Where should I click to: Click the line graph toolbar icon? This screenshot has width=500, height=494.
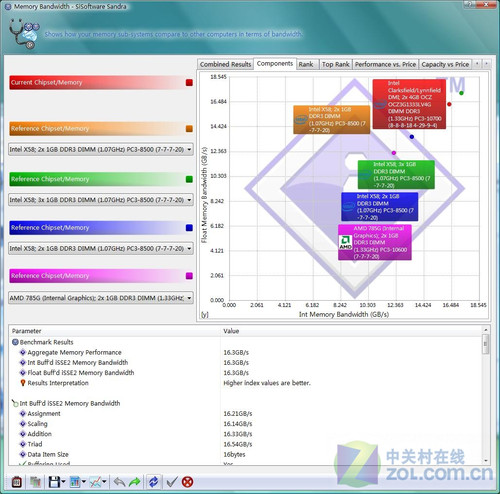click(x=95, y=482)
